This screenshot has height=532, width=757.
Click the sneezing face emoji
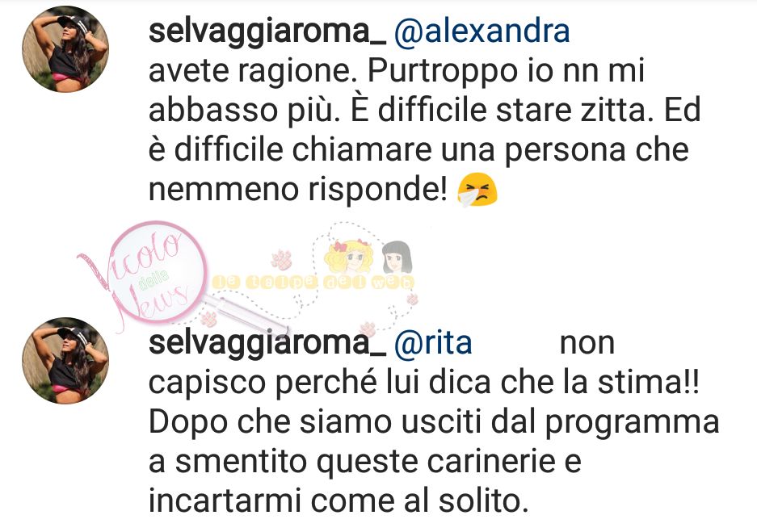477,190
